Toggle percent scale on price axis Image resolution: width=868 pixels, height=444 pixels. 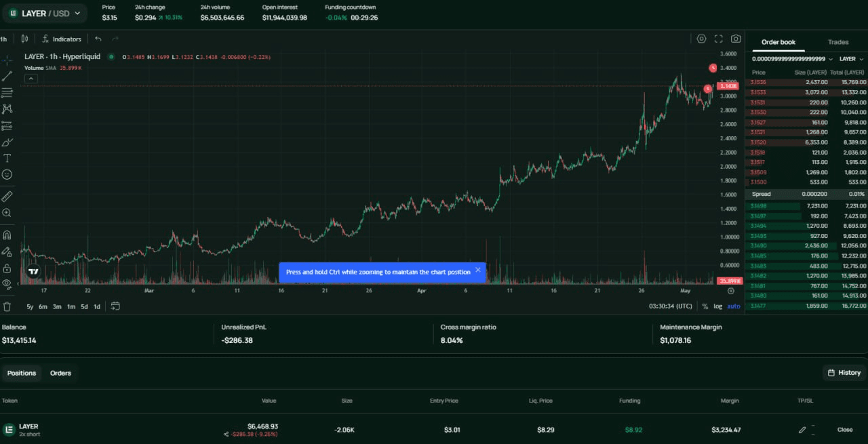click(705, 306)
